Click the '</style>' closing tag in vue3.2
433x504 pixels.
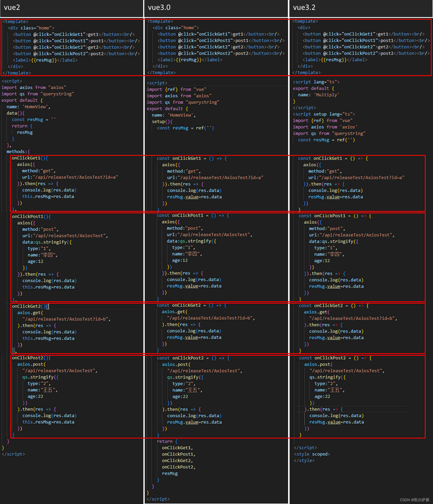click(304, 461)
